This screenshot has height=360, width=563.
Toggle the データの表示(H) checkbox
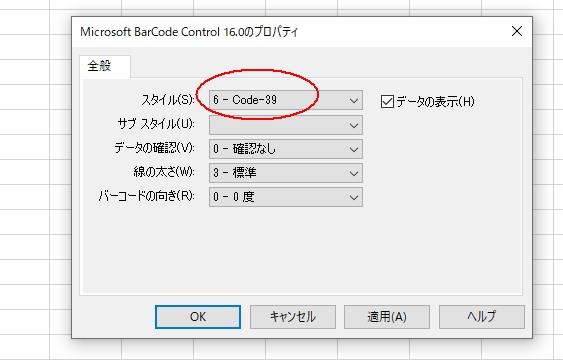(387, 102)
